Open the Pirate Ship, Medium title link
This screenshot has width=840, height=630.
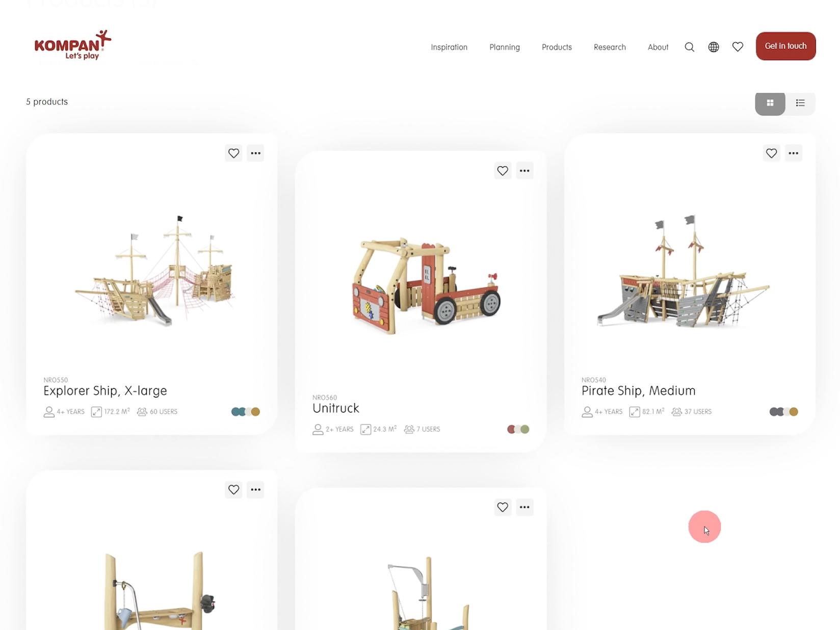[638, 391]
